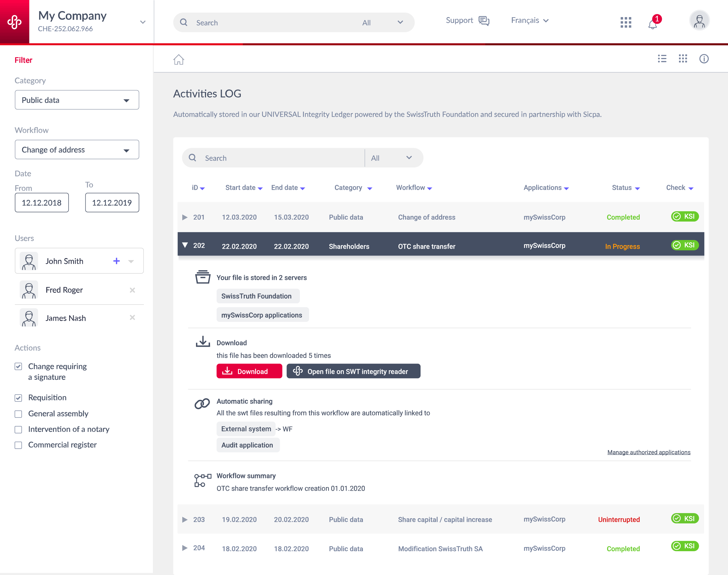Sort by Start date column
Image resolution: width=728 pixels, height=575 pixels.
coord(244,188)
